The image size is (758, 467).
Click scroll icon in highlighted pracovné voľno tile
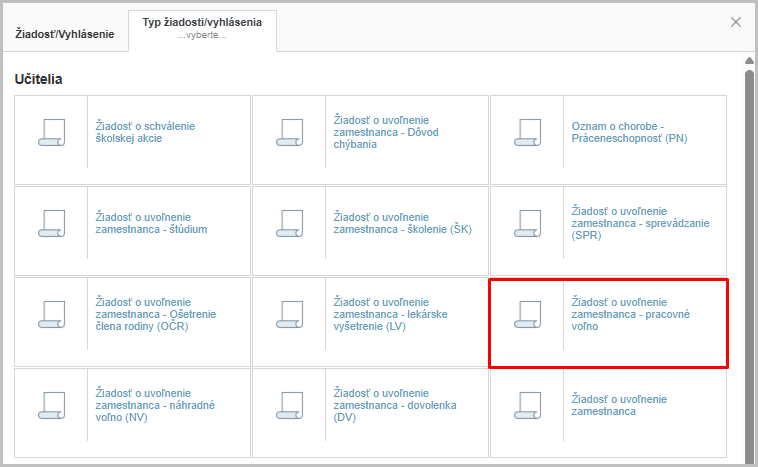click(x=527, y=314)
